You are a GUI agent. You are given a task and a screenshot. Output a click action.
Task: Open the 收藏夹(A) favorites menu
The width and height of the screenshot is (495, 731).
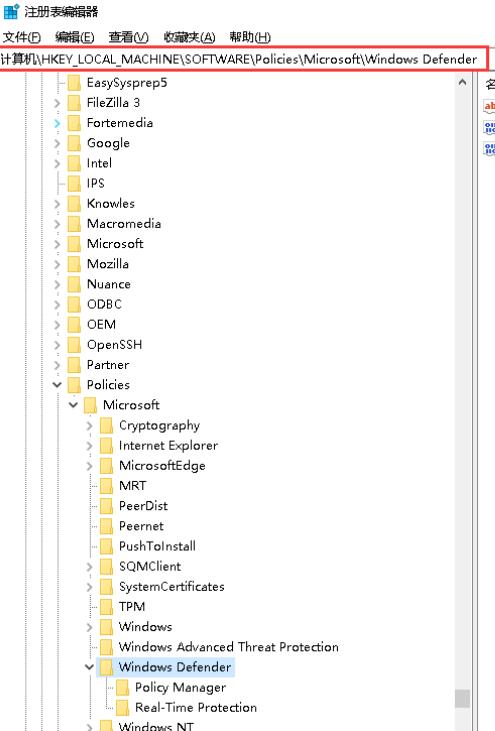[x=189, y=37]
